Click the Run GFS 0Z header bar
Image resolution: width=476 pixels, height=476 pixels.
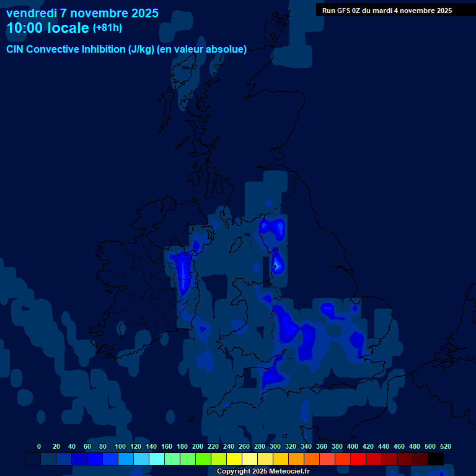pos(387,11)
